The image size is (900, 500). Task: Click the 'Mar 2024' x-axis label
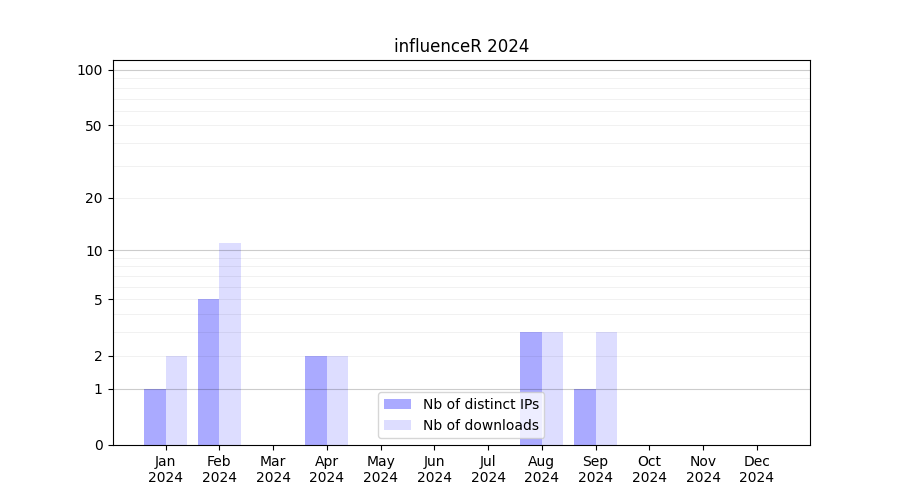[273, 469]
